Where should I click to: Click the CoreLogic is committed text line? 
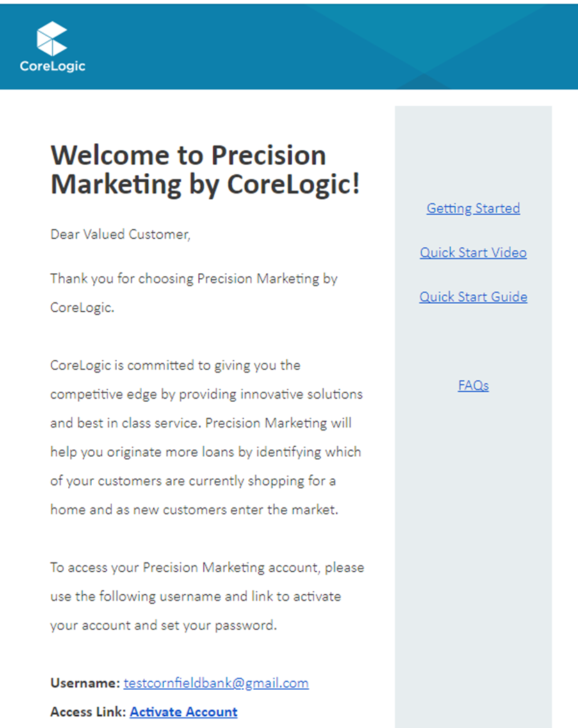coord(175,366)
